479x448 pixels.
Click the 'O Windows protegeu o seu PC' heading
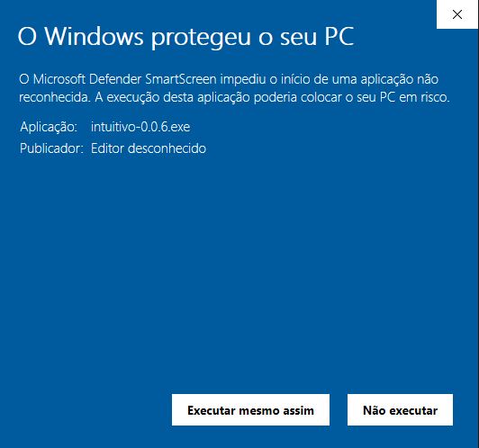point(185,37)
